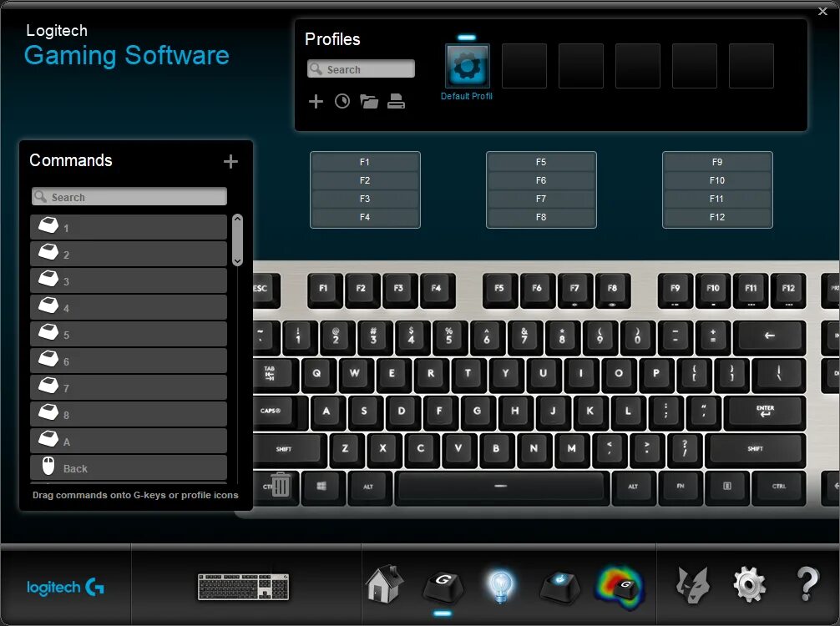Viewport: 840px width, 626px height.
Task: Click the Commands list scrollbar up arrow
Action: [238, 219]
